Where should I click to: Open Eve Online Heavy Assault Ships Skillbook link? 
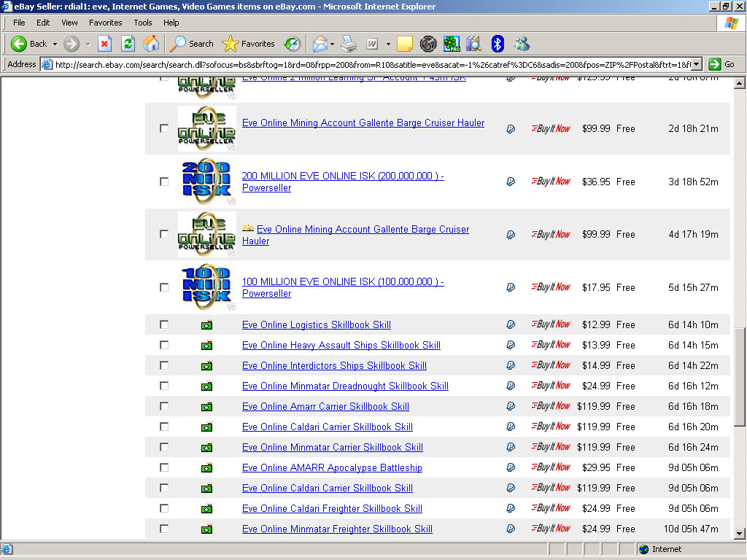(x=341, y=345)
